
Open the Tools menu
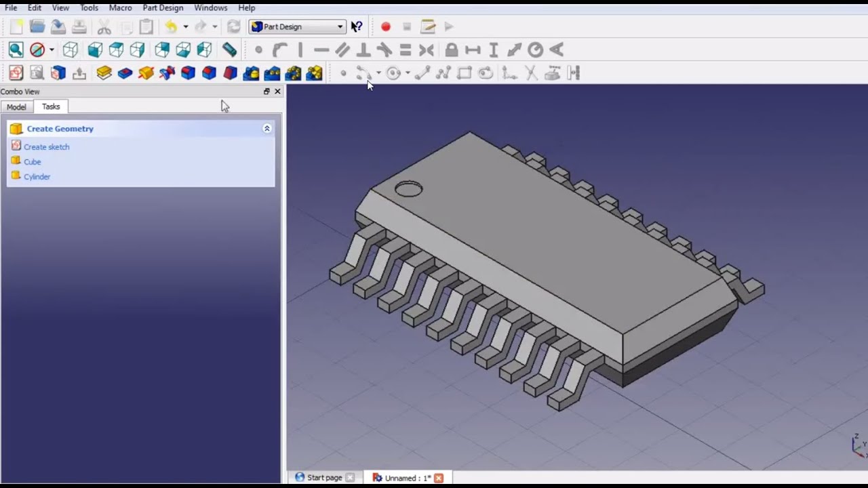(89, 7)
